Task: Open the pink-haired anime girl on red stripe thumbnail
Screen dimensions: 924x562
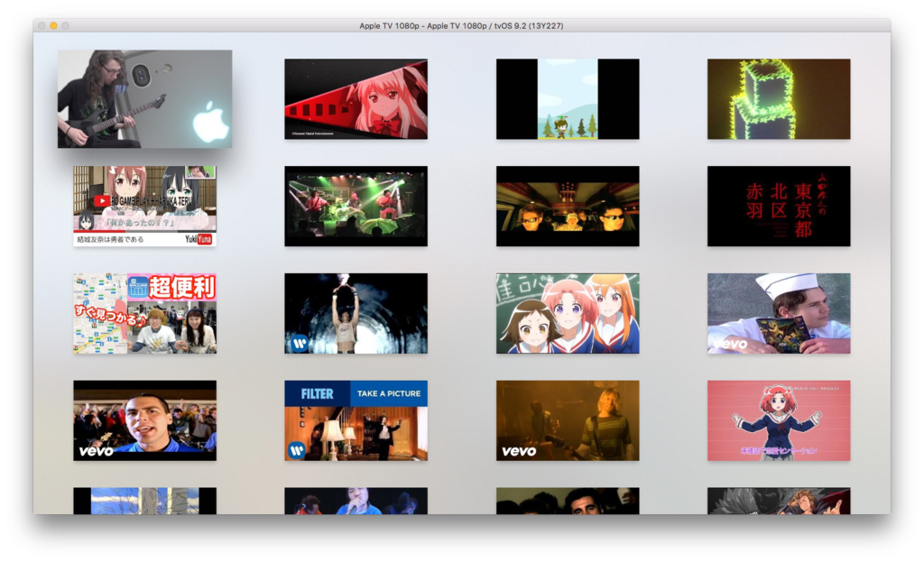Action: point(356,99)
